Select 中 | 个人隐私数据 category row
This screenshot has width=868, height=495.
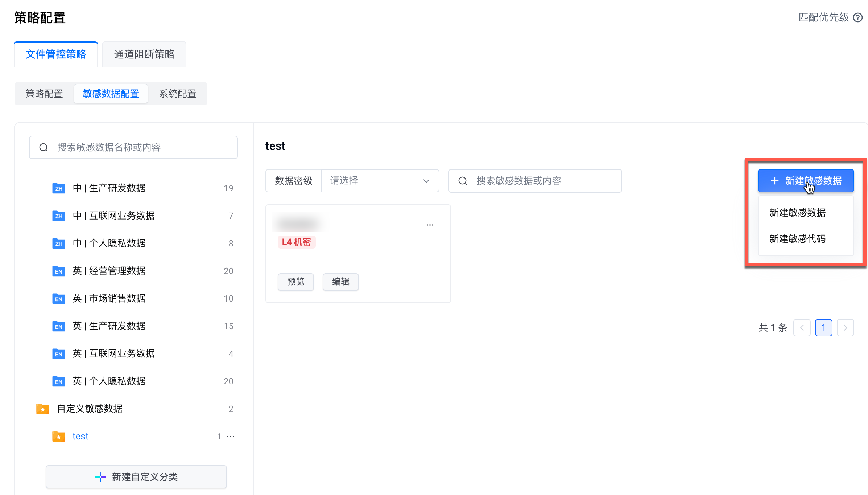point(133,243)
